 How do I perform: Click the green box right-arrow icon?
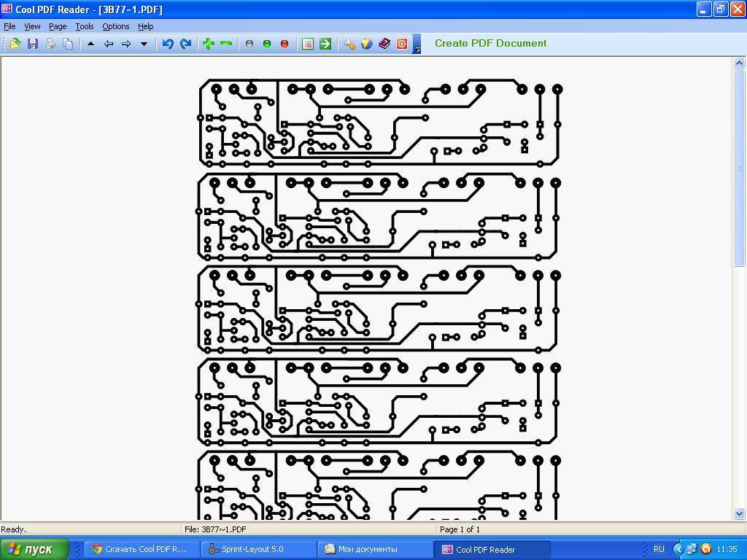[x=325, y=44]
